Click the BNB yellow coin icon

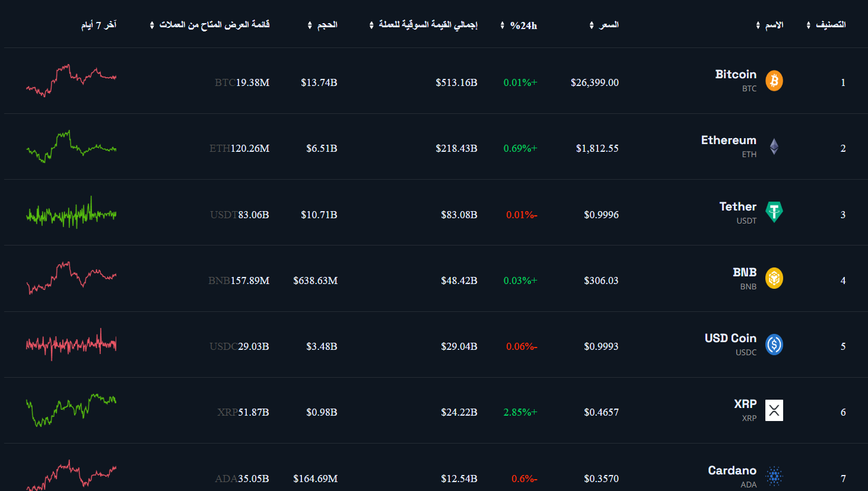tap(774, 278)
